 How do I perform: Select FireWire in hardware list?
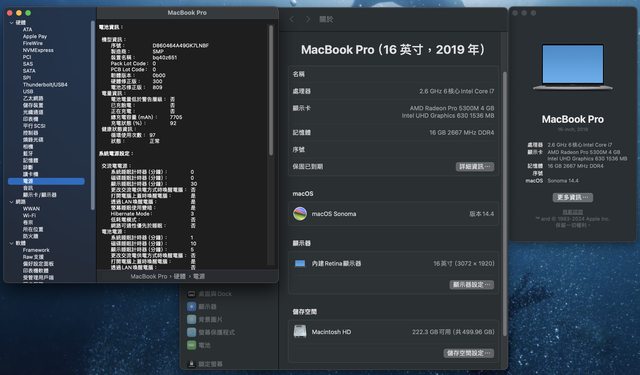tap(33, 43)
